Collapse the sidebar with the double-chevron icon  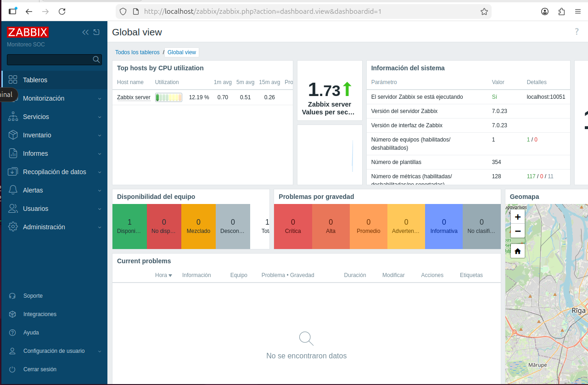click(x=85, y=32)
